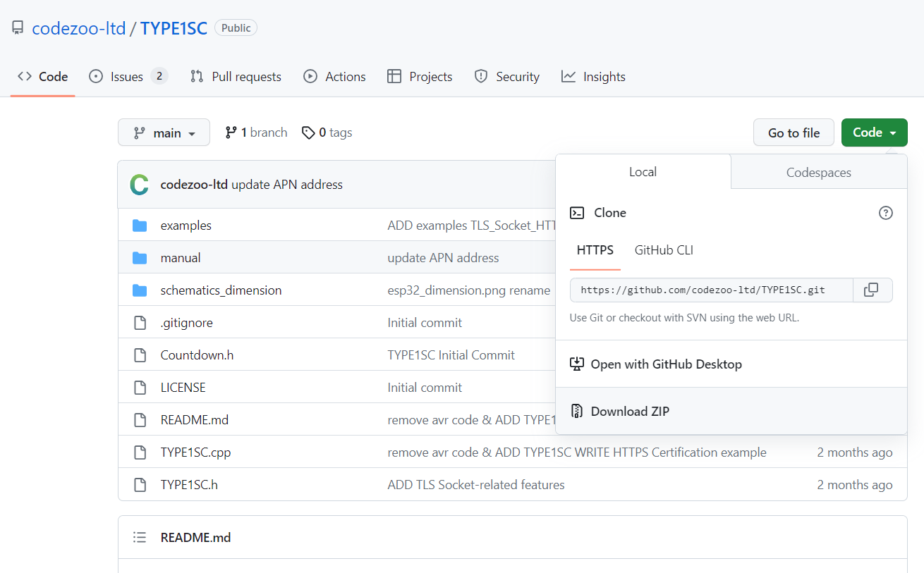Open README.md in the file list

(x=195, y=420)
